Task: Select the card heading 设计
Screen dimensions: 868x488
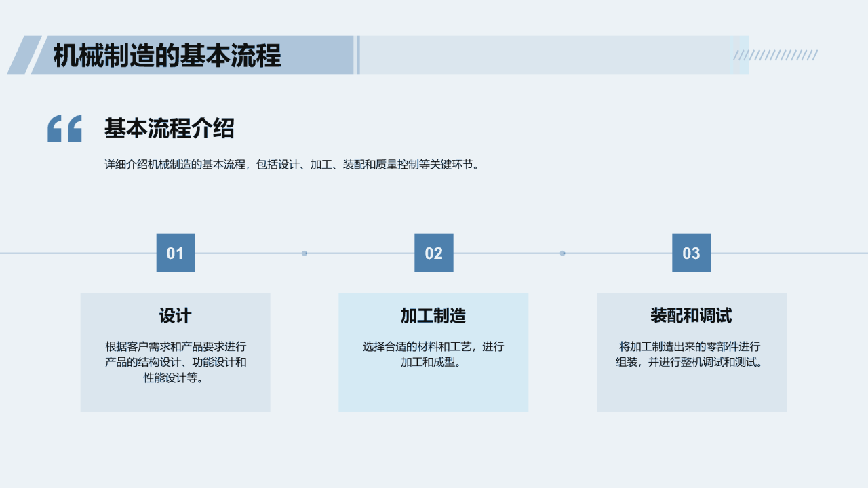Action: coord(176,316)
